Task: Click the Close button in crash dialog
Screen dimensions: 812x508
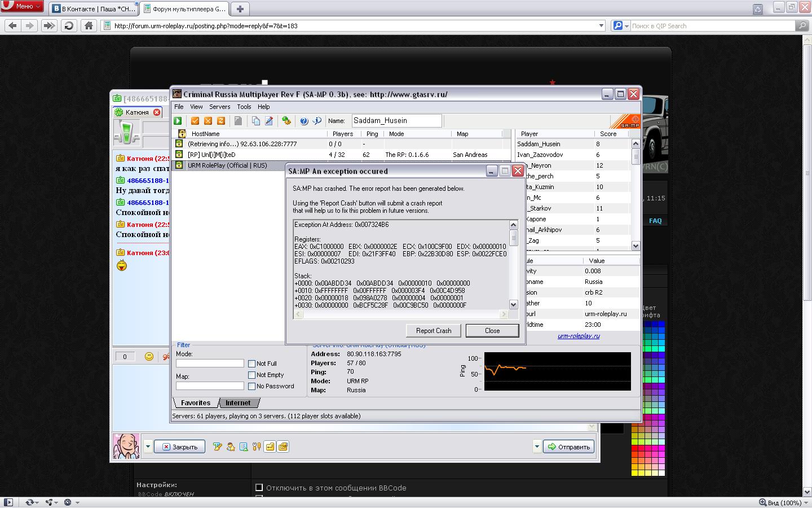Action: pyautogui.click(x=492, y=331)
